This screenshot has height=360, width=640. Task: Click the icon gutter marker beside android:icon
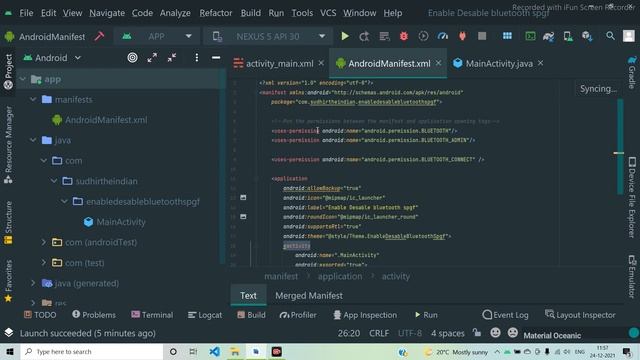click(243, 197)
